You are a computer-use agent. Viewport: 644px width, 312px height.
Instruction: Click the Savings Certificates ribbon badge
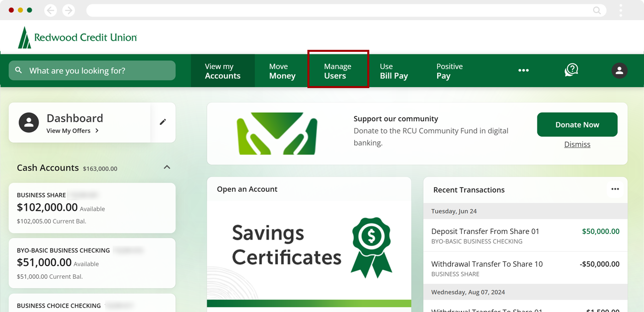pyautogui.click(x=372, y=248)
